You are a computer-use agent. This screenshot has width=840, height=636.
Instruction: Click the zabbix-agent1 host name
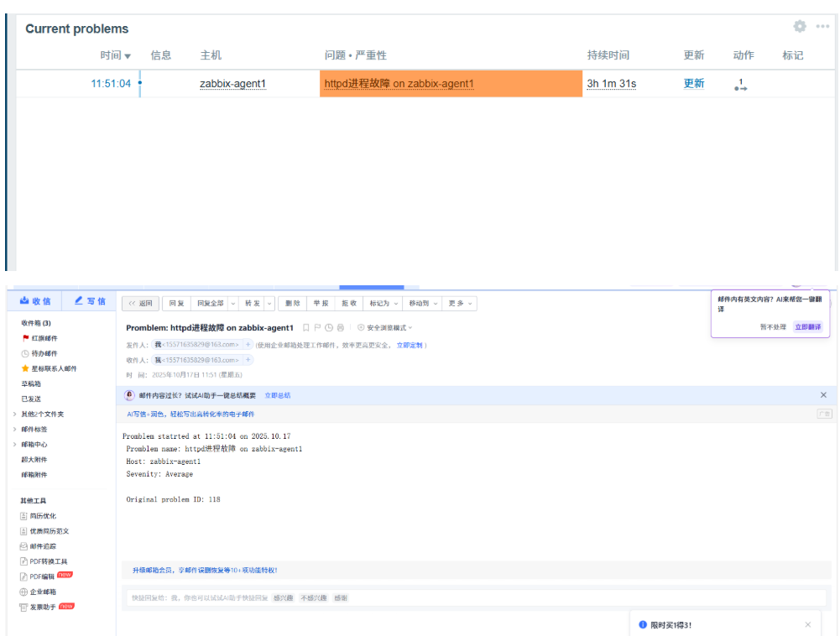pyautogui.click(x=232, y=84)
